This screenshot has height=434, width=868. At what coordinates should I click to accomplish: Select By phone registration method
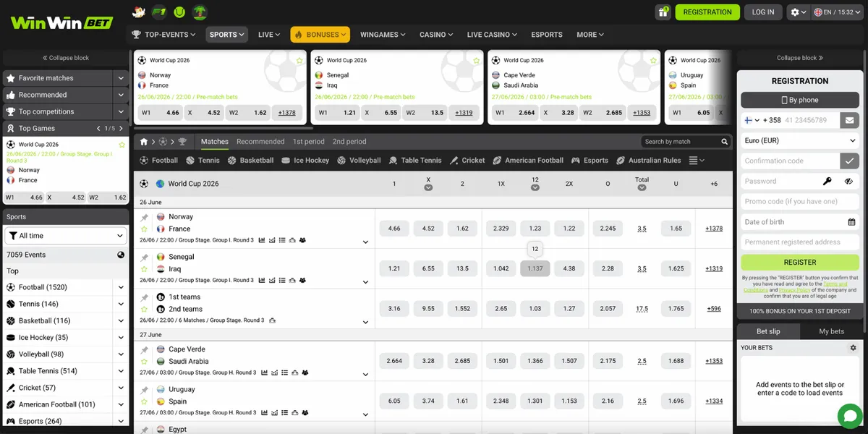coord(800,100)
